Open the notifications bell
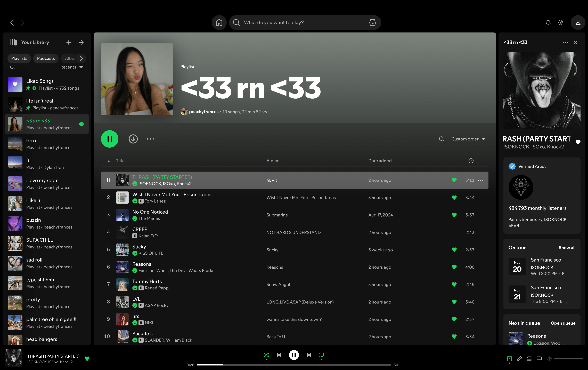588x370 pixels. pos(548,22)
